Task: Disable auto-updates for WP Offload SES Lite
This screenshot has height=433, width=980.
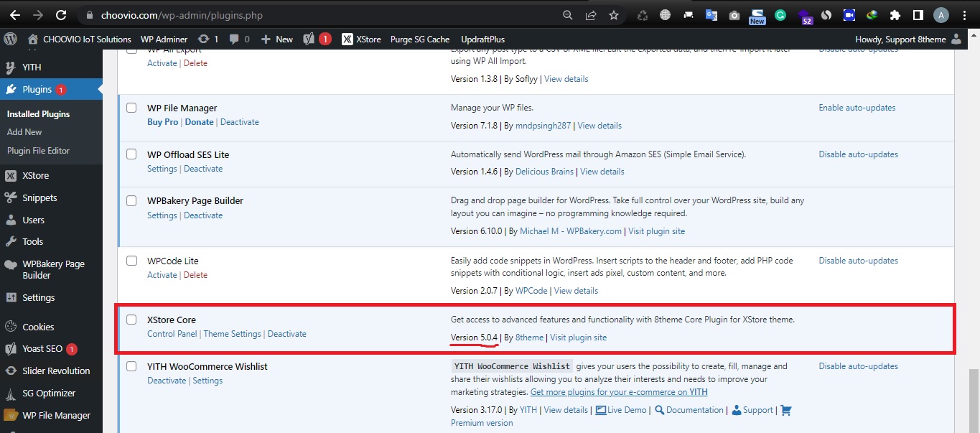Action: (x=859, y=154)
